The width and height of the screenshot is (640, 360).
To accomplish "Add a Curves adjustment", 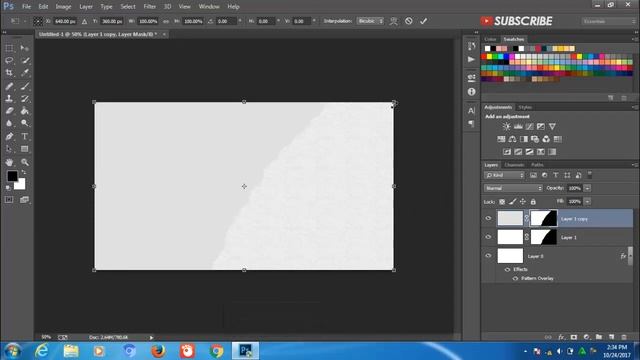I will point(529,127).
